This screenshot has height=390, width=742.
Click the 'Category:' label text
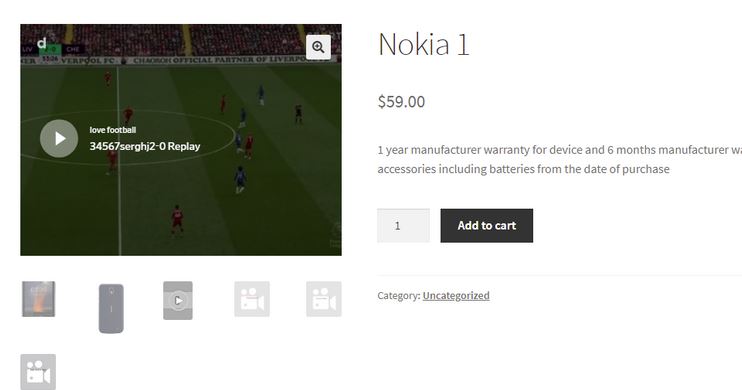pos(398,295)
